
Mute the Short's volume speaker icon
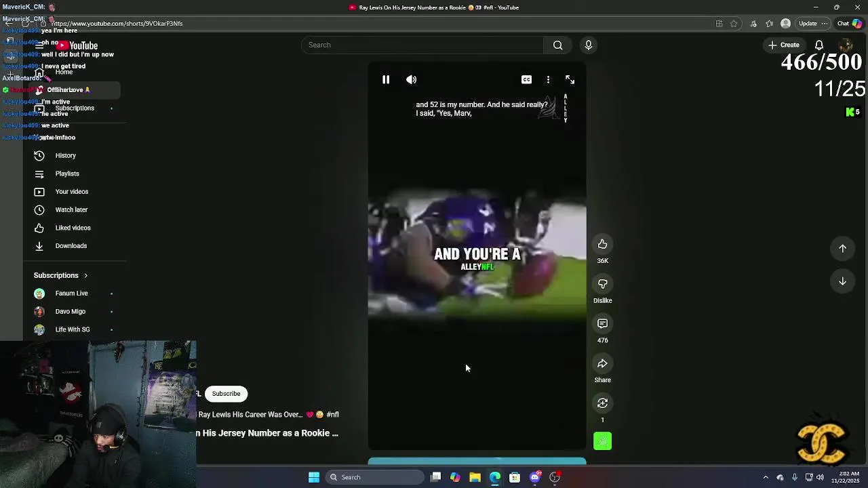click(x=412, y=79)
